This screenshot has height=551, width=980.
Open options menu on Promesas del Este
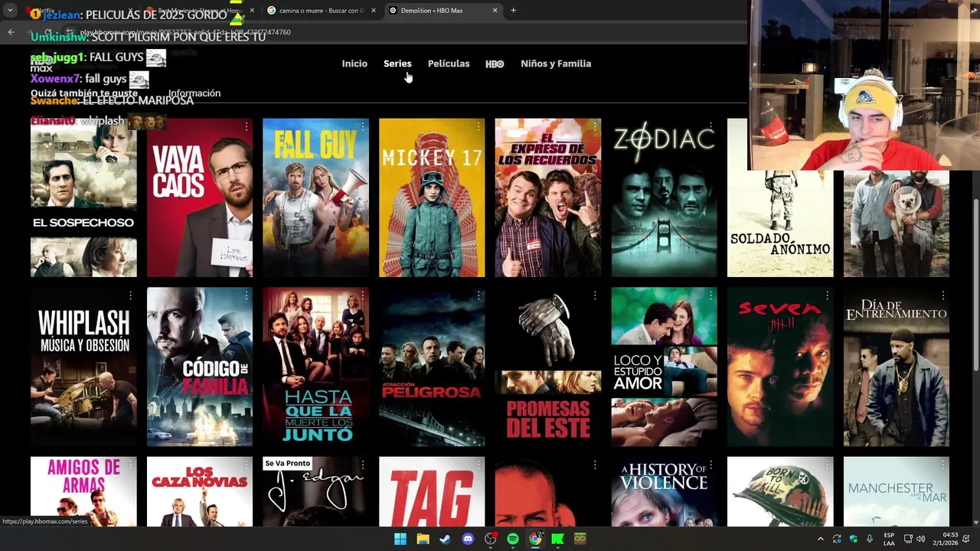tap(595, 295)
